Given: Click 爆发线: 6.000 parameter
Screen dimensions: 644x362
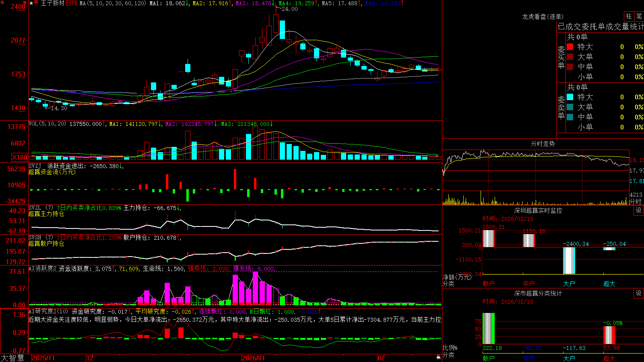Looking at the screenshot, I should click(x=254, y=269).
